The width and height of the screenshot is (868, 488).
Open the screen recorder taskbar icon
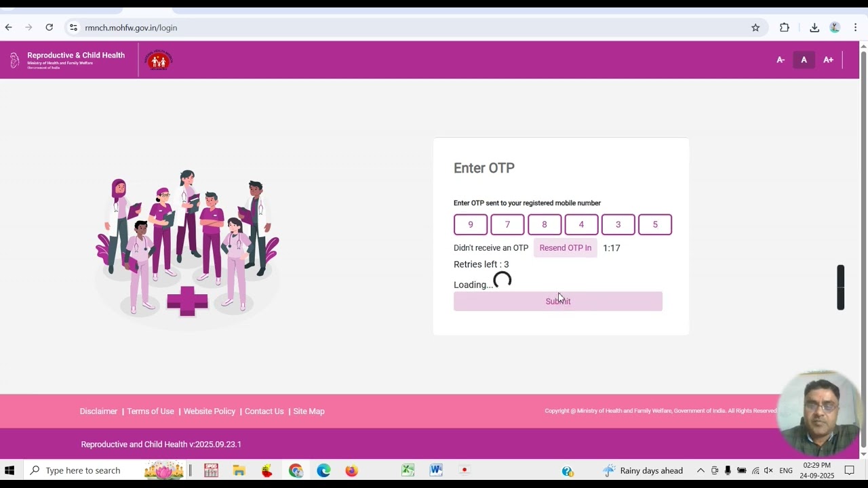click(x=464, y=470)
